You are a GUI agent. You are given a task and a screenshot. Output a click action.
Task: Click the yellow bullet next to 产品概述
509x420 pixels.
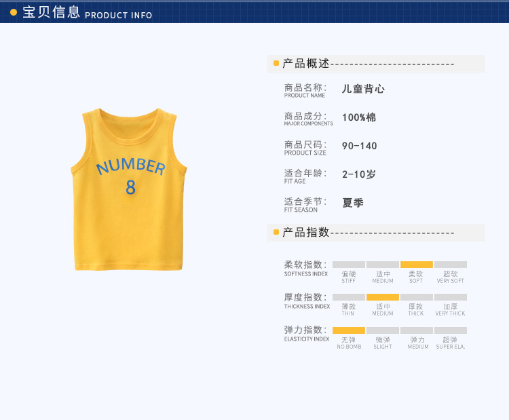(x=276, y=63)
